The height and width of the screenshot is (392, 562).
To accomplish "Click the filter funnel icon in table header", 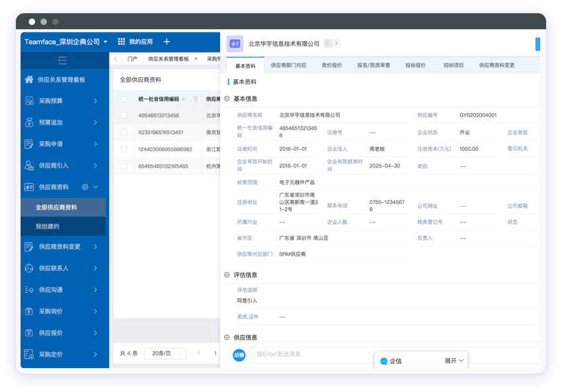I will [196, 99].
